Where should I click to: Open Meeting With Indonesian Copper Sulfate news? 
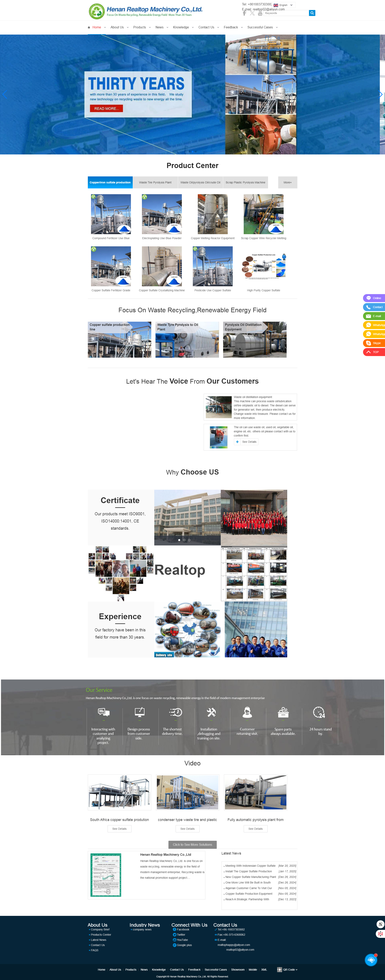250,866
